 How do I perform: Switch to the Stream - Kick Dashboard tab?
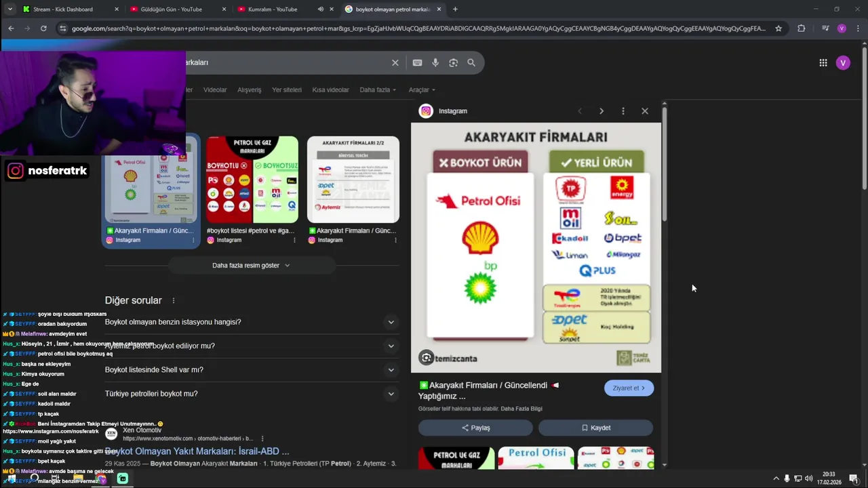point(71,9)
